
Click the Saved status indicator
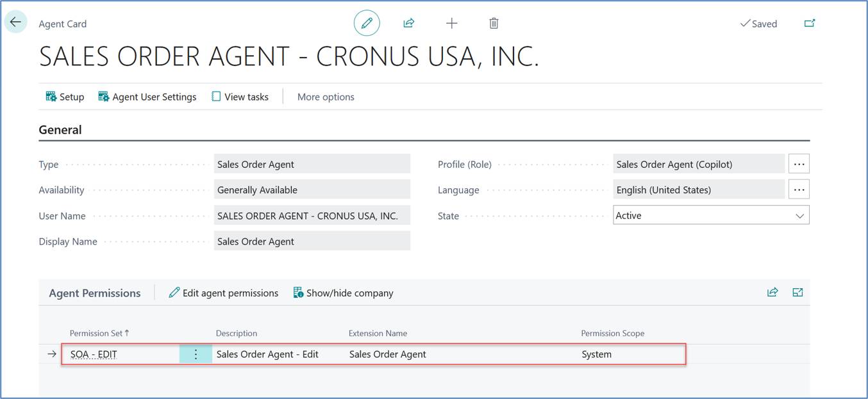758,24
